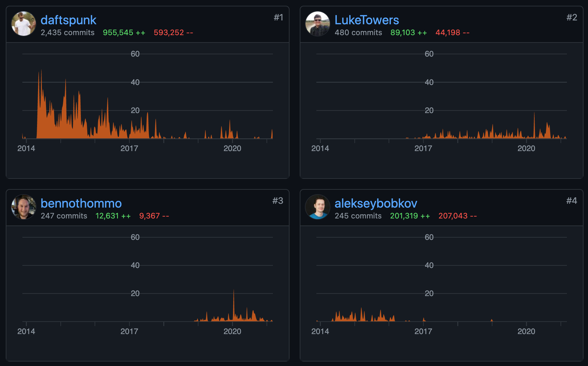The image size is (588, 366).
Task: Click LukeTowers' profile avatar
Action: click(317, 24)
